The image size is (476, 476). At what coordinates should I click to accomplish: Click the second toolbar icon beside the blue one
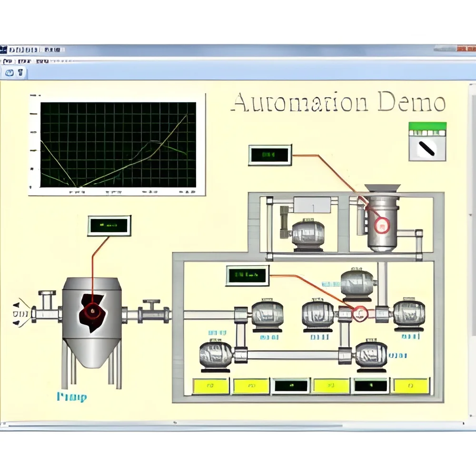20,72
